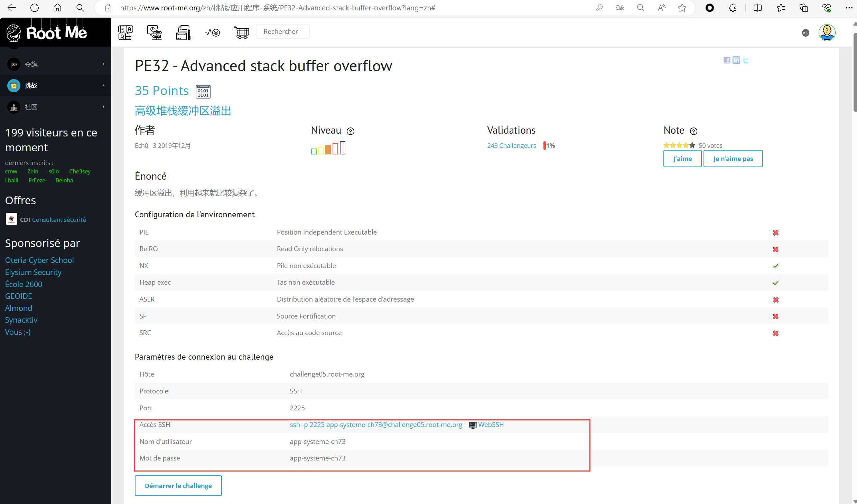Open the browser home page

[x=57, y=8]
